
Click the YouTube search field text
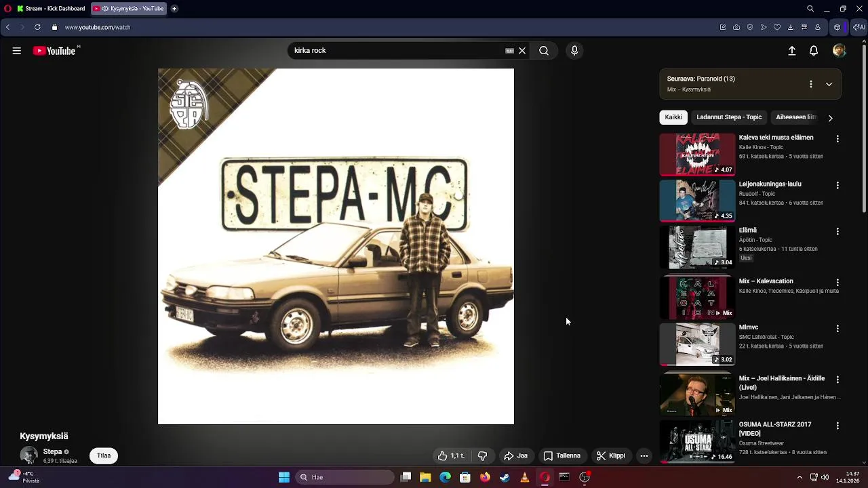[310, 51]
